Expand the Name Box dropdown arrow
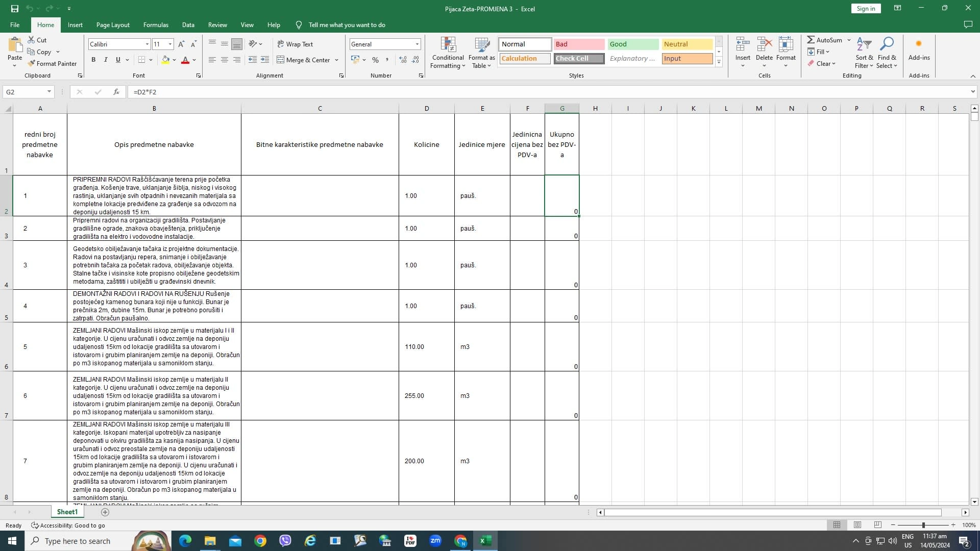The height and width of the screenshot is (551, 980). click(x=49, y=92)
